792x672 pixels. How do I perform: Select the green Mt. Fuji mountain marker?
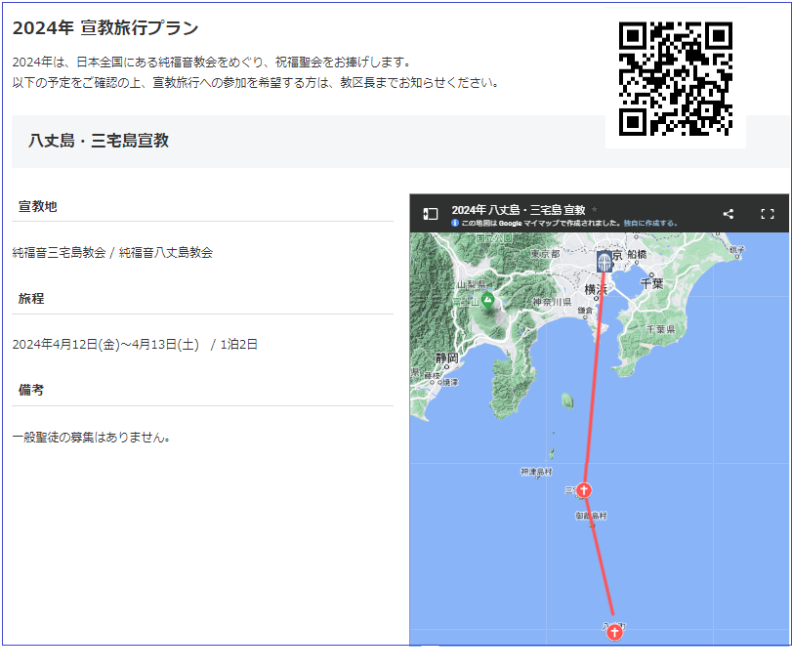tap(486, 301)
